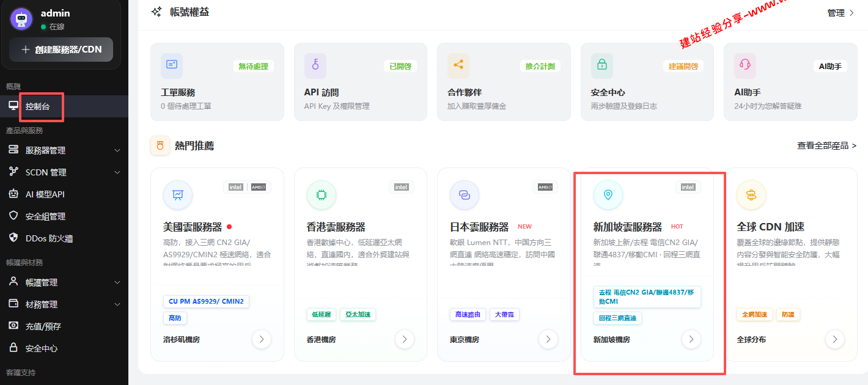Image resolution: width=868 pixels, height=385 pixels.
Task: Click the 工單服務 card title
Action: pos(178,92)
